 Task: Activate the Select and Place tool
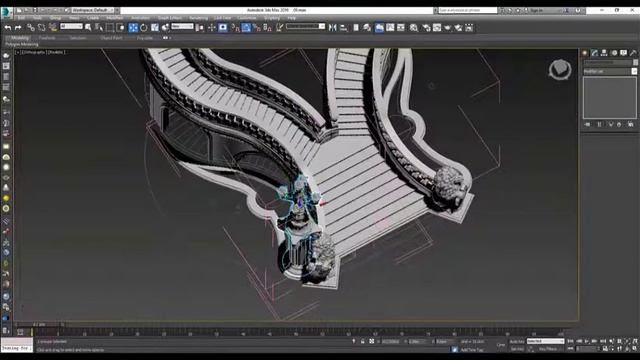pyautogui.click(x=165, y=27)
